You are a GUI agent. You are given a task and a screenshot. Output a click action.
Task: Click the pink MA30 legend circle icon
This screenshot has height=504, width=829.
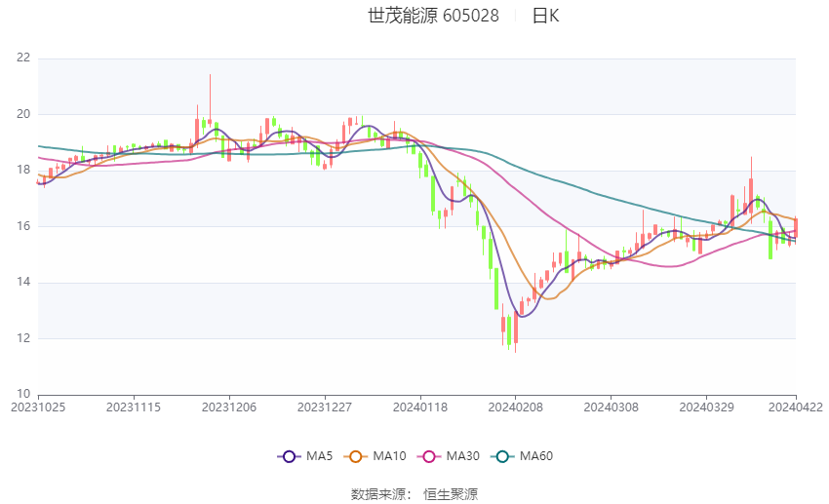(429, 456)
